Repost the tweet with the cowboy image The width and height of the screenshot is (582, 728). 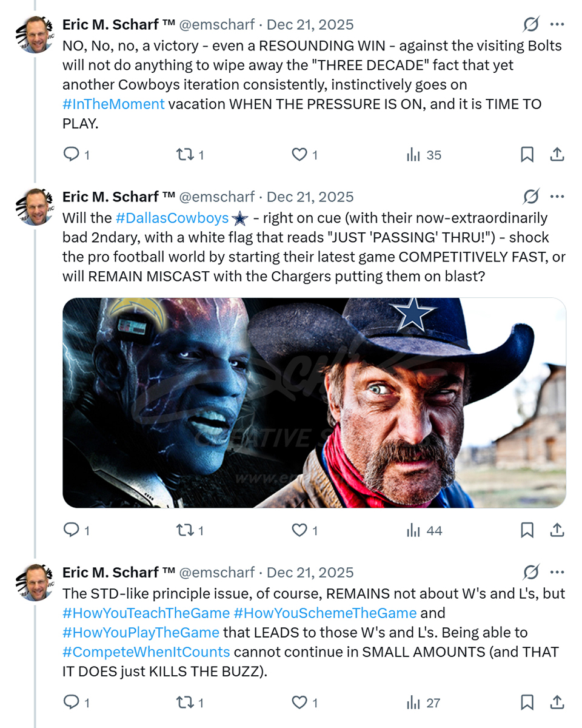click(184, 530)
